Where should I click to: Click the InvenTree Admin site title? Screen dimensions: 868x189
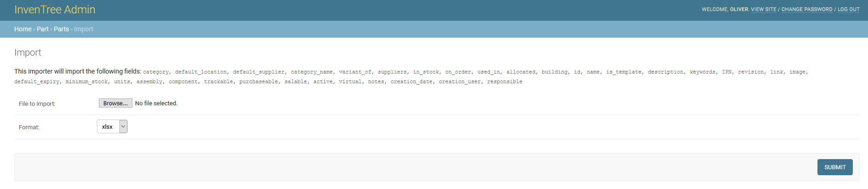tap(55, 10)
